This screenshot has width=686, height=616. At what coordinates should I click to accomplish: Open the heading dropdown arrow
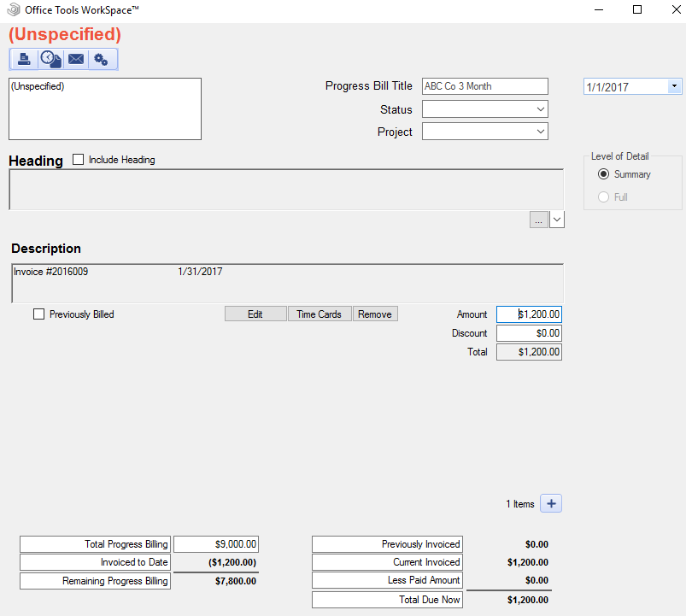556,220
